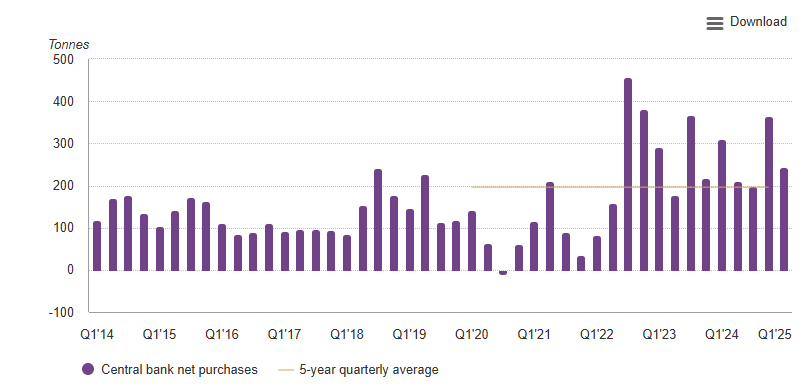Click the Q1'18 x-axis label
The image size is (805, 388).
click(347, 335)
